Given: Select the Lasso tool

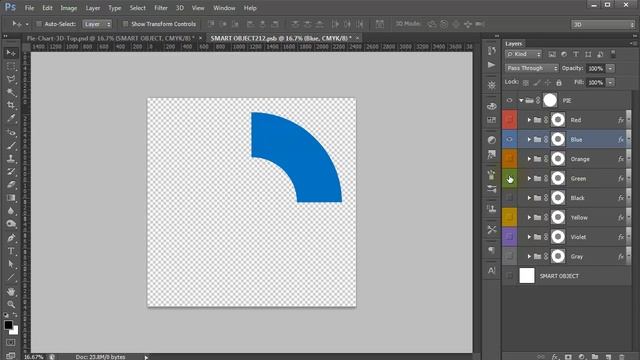Looking at the screenshot, I should tap(11, 79).
